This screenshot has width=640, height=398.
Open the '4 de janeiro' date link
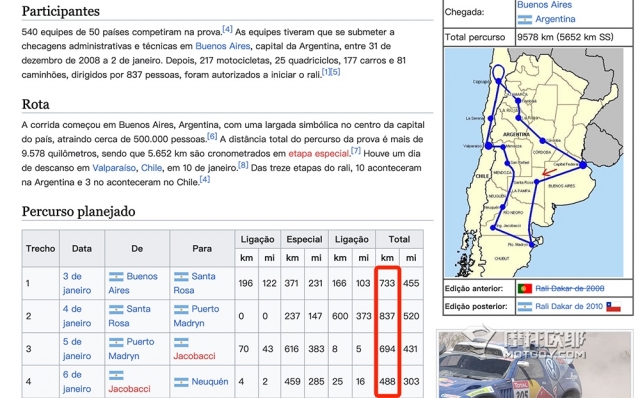77,316
